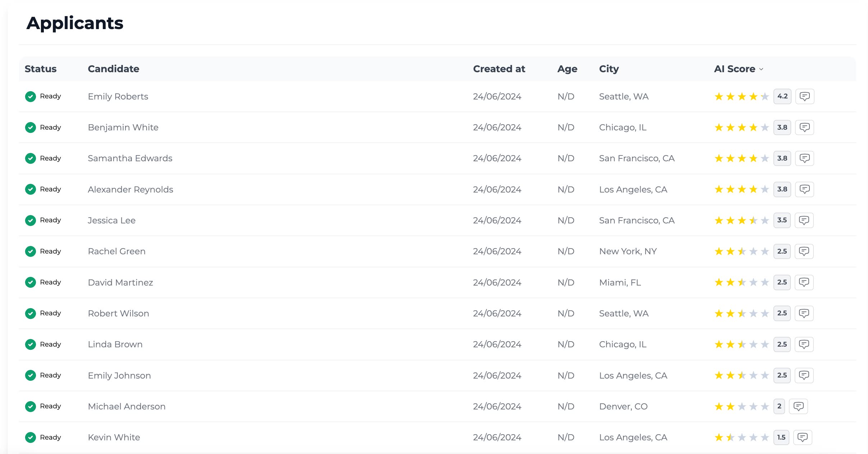Sort by Created at column header
Image resolution: width=868 pixels, height=454 pixels.
499,69
